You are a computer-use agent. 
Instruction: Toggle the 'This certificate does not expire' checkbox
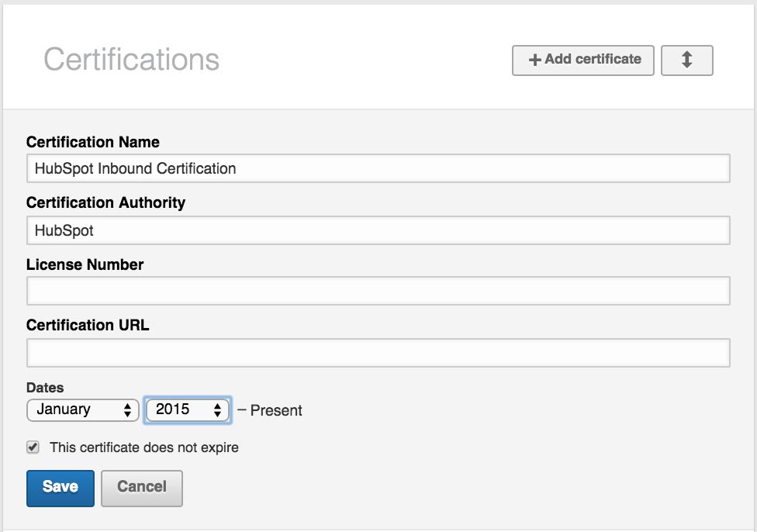pos(32,447)
